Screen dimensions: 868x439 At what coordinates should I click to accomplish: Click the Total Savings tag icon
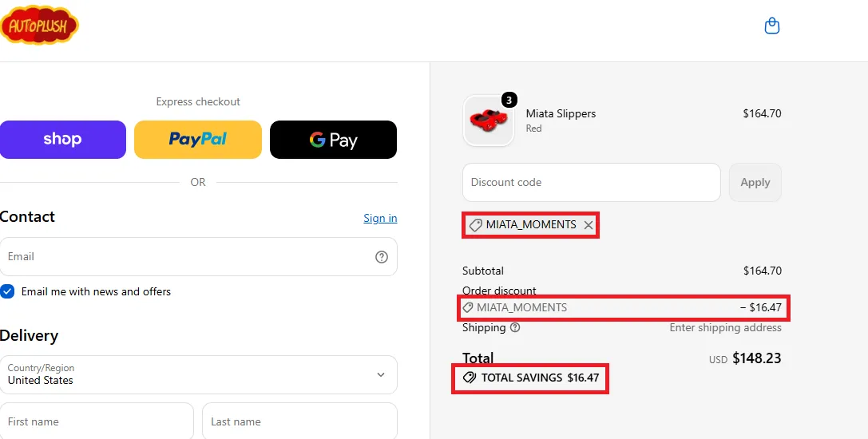pos(469,378)
